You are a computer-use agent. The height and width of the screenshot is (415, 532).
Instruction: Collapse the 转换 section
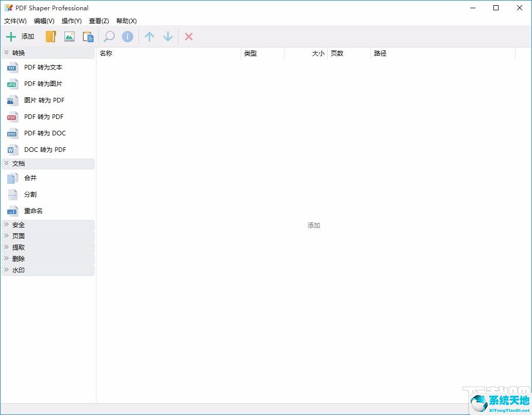tap(48, 53)
